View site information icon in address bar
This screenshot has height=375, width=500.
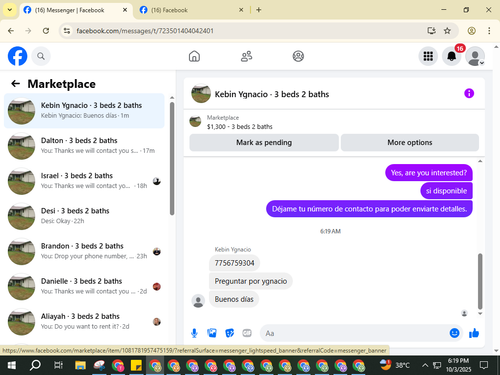tap(67, 31)
